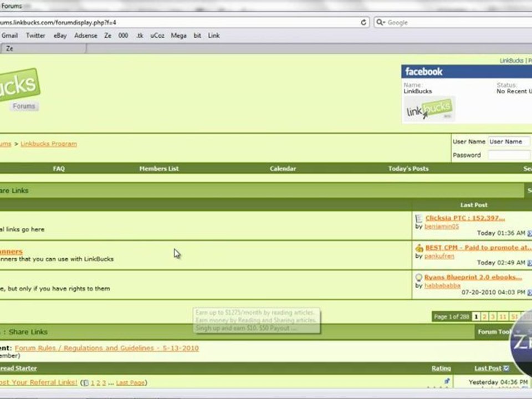Screen dimensions: 532x399
Task: Open the .tk bookmark
Action: [140, 35]
